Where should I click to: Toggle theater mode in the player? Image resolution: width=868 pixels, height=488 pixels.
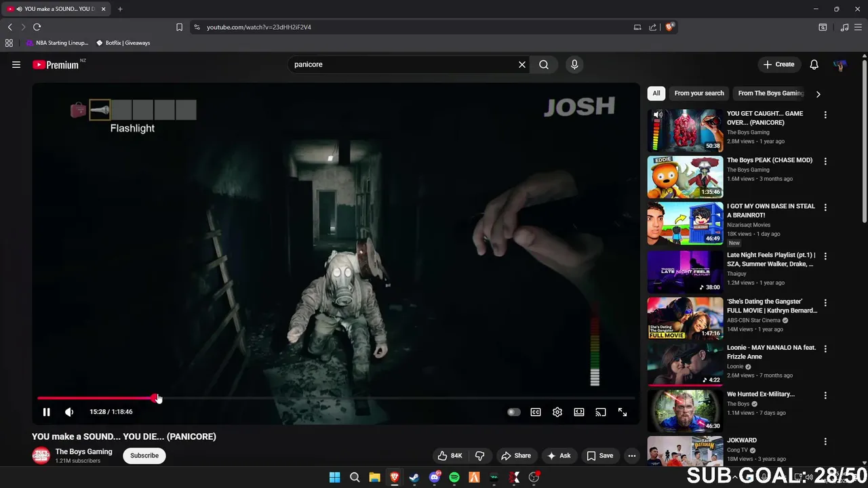[x=579, y=412]
